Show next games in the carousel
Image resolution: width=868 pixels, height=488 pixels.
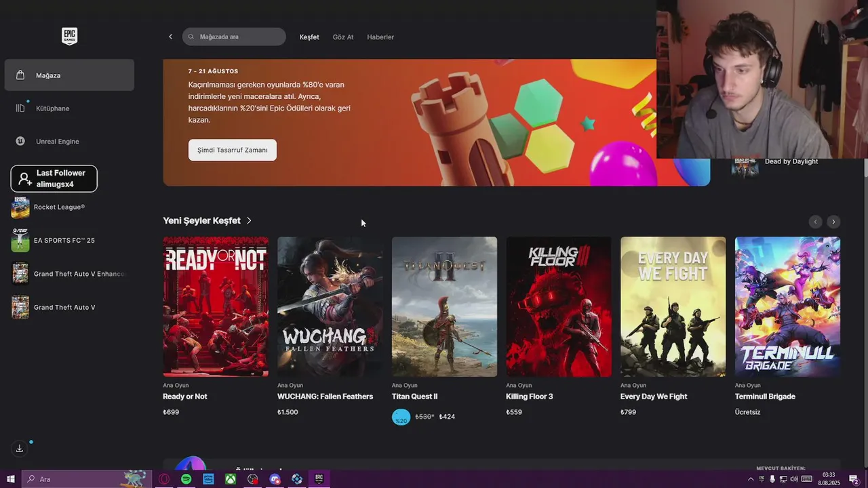point(833,222)
